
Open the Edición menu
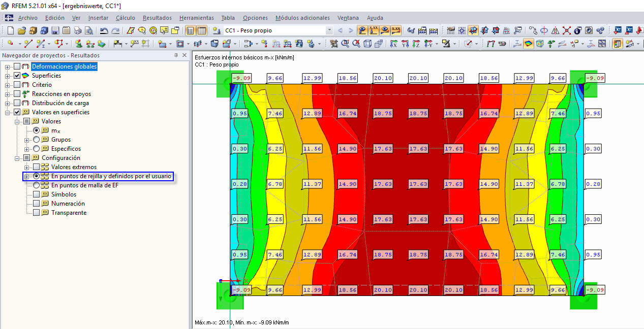pyautogui.click(x=54, y=18)
